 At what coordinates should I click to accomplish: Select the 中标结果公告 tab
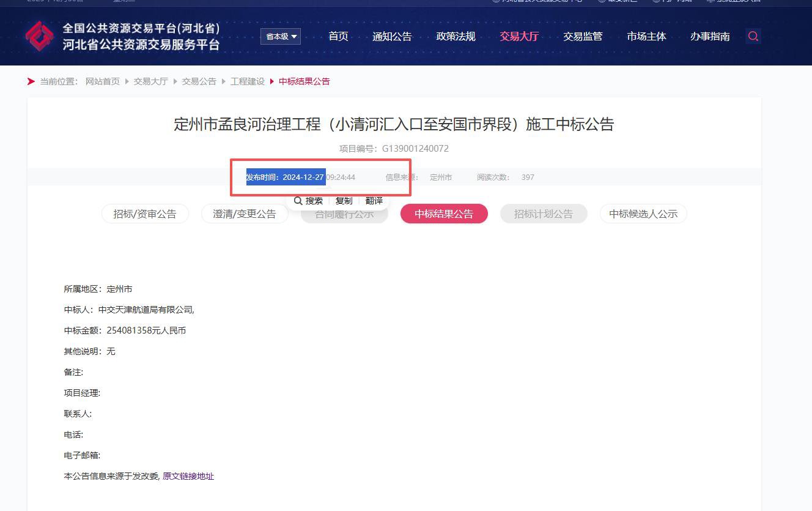pyautogui.click(x=444, y=214)
